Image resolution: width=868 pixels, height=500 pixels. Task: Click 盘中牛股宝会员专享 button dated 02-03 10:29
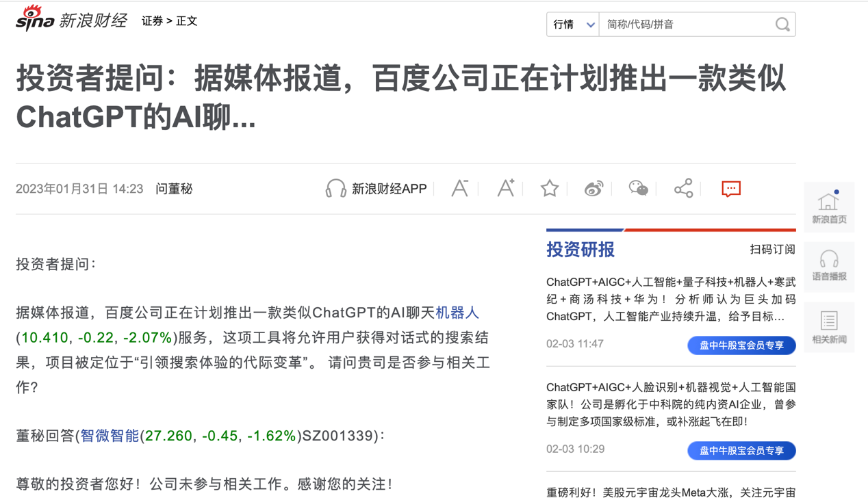click(741, 450)
